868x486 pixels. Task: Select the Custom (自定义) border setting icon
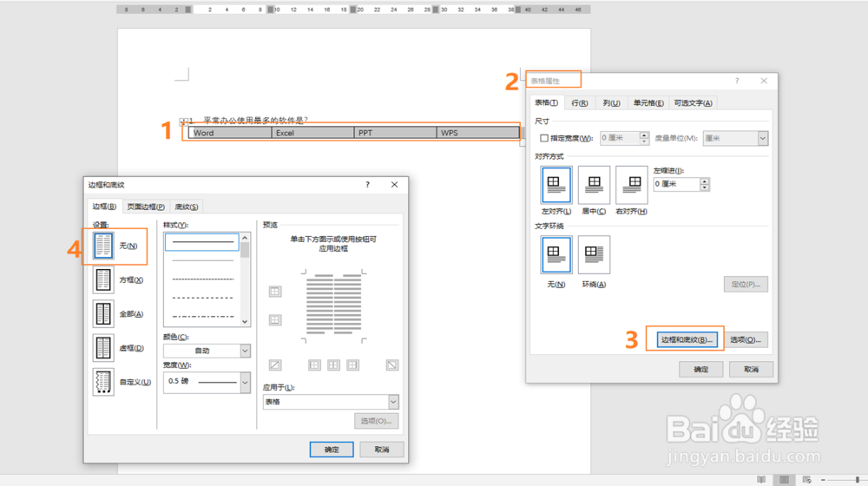(103, 382)
